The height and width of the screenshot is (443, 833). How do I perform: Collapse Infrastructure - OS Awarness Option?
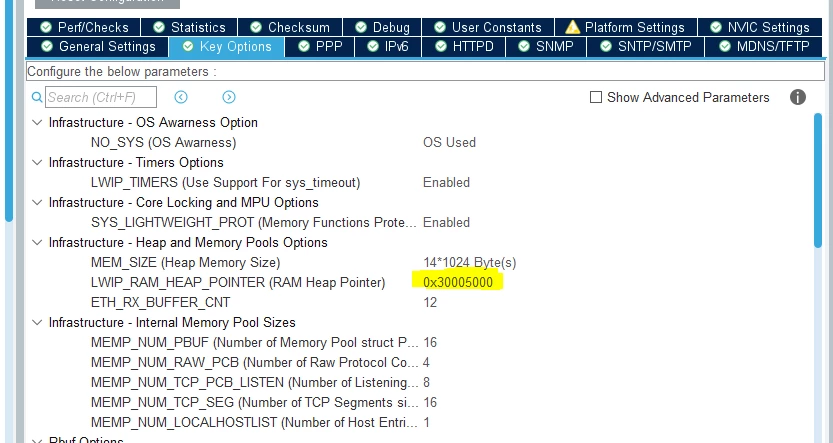click(37, 122)
